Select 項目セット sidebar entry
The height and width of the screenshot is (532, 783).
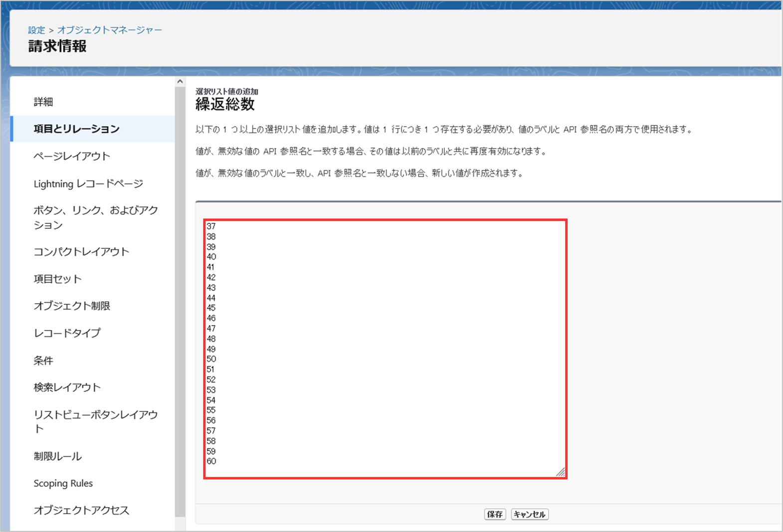(57, 279)
